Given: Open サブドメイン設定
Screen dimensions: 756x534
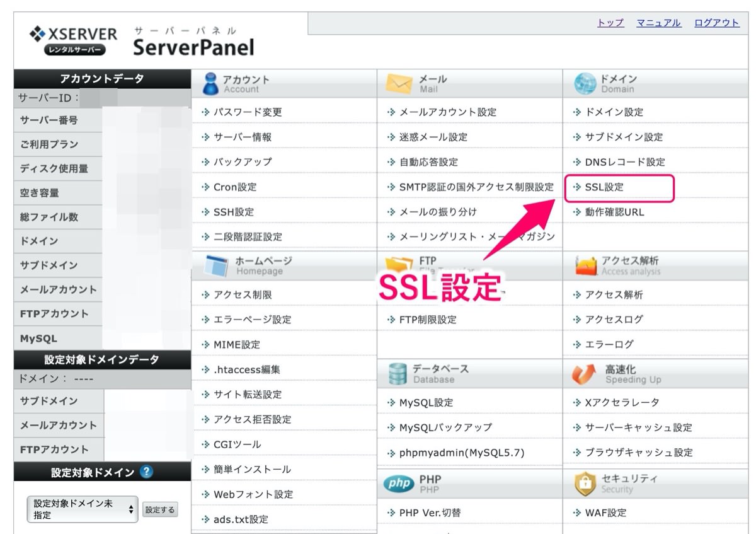Looking at the screenshot, I should pyautogui.click(x=624, y=137).
